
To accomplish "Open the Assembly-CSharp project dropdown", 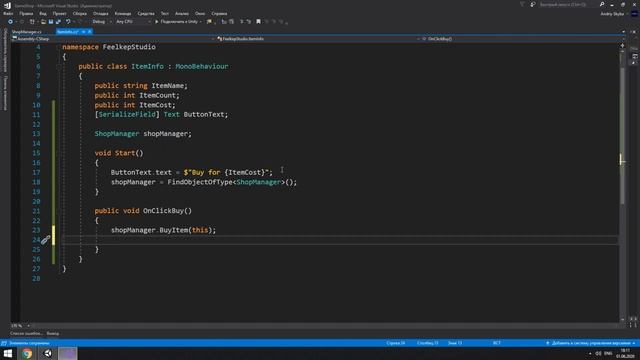I will (113, 39).
